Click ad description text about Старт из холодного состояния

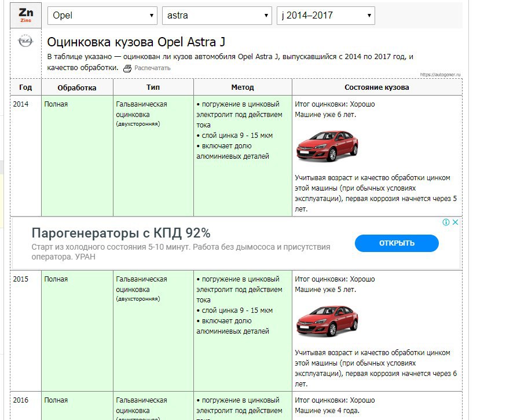pyautogui.click(x=181, y=252)
